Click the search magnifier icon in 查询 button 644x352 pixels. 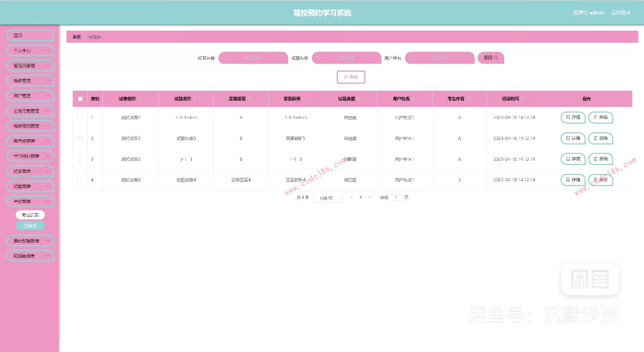496,58
